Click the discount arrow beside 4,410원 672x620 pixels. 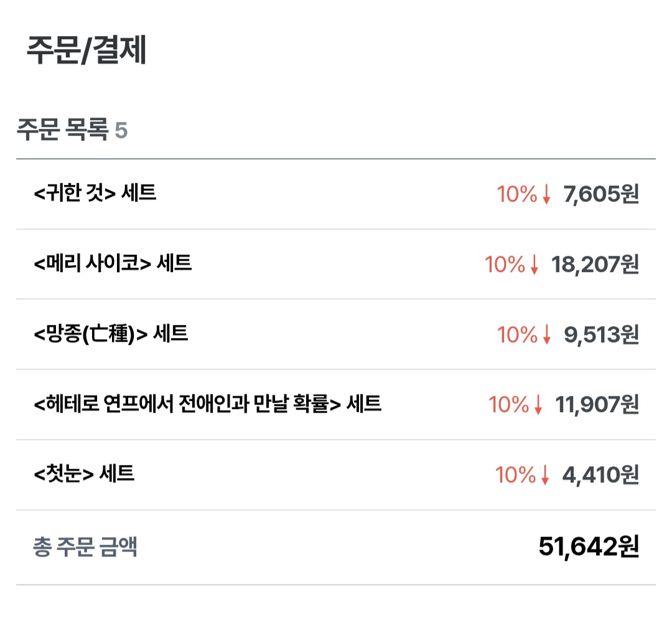click(x=545, y=477)
